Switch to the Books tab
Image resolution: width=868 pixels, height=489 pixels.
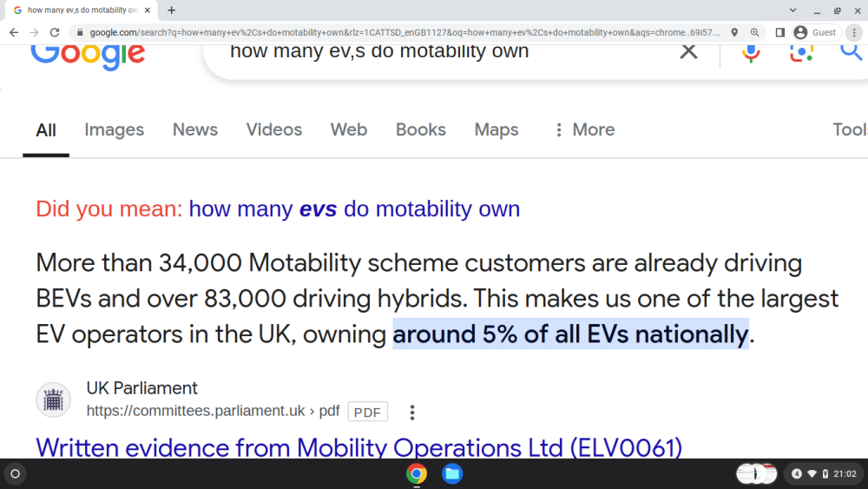pyautogui.click(x=421, y=129)
